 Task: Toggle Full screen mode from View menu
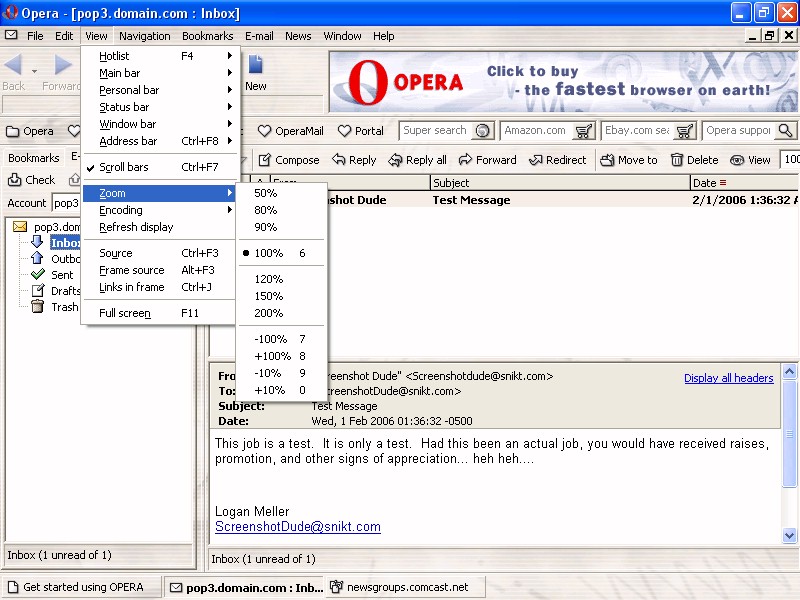(x=159, y=313)
